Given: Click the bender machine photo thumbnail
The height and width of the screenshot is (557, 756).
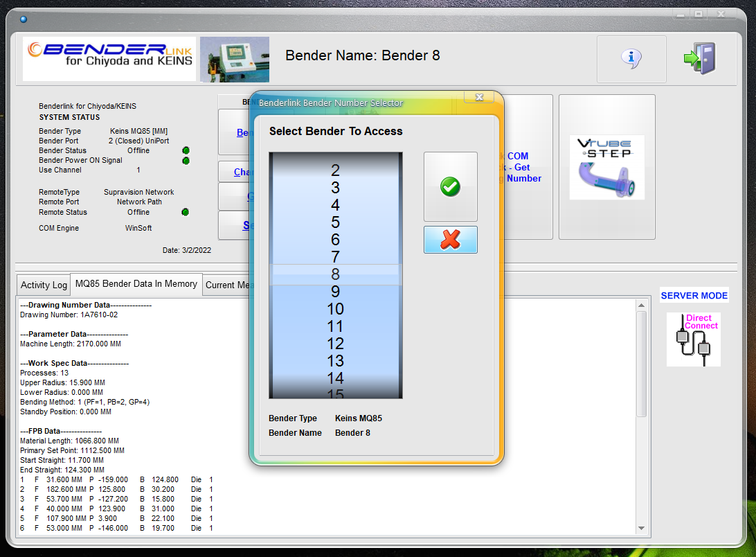Looking at the screenshot, I should point(235,60).
